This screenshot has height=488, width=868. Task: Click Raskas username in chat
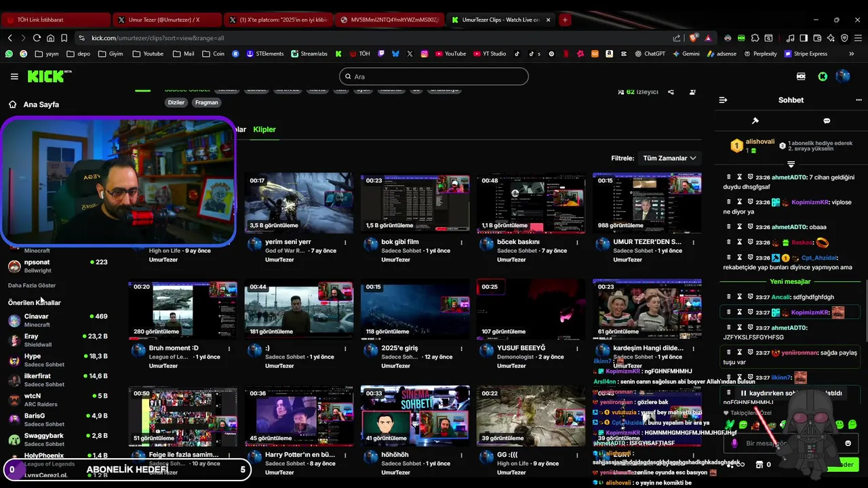[x=802, y=243]
